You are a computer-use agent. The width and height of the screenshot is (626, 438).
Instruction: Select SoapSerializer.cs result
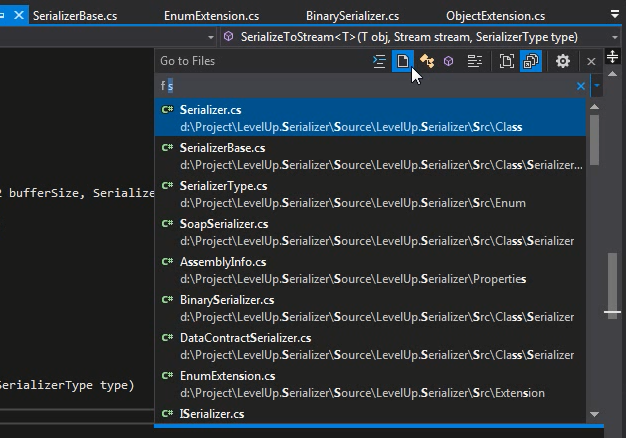point(370,232)
